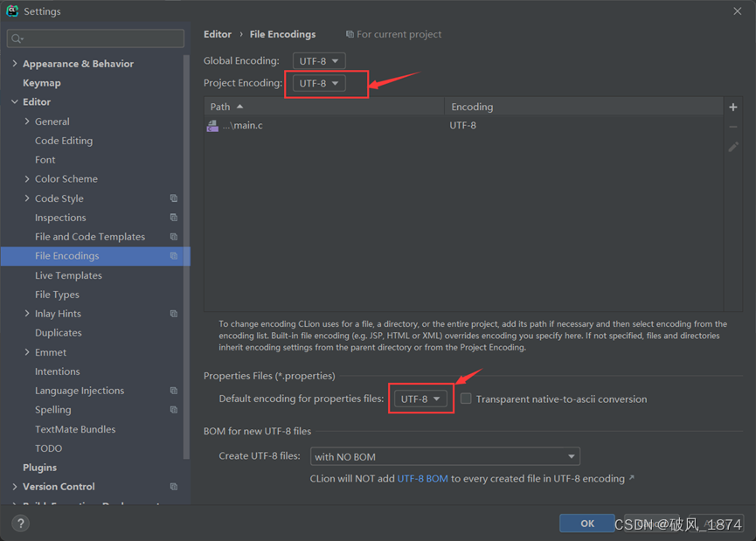The image size is (756, 541).
Task: Expand Appearance & Behavior section
Action: pyautogui.click(x=15, y=64)
